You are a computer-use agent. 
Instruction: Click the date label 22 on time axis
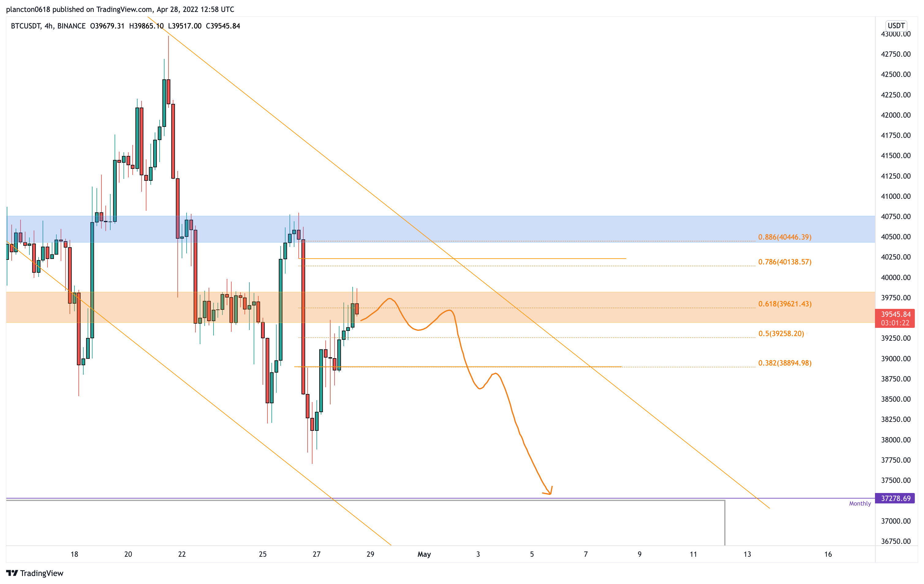[182, 554]
